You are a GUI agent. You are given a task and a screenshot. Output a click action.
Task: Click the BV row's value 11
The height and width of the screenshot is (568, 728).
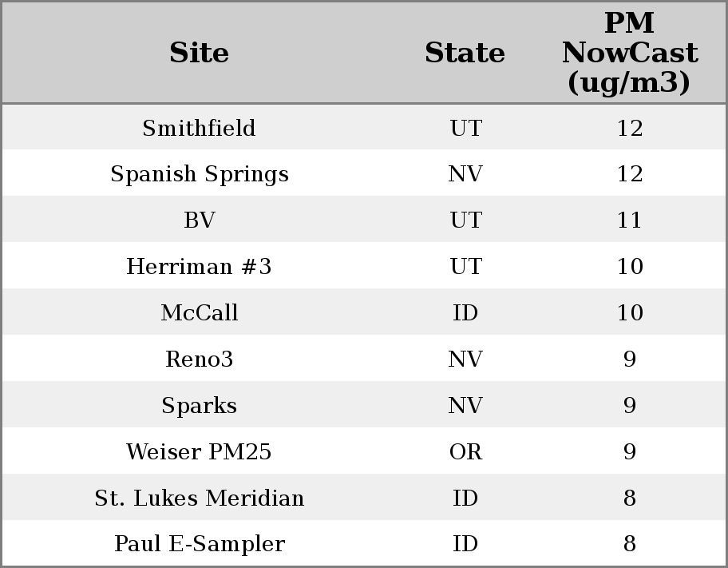[629, 220]
